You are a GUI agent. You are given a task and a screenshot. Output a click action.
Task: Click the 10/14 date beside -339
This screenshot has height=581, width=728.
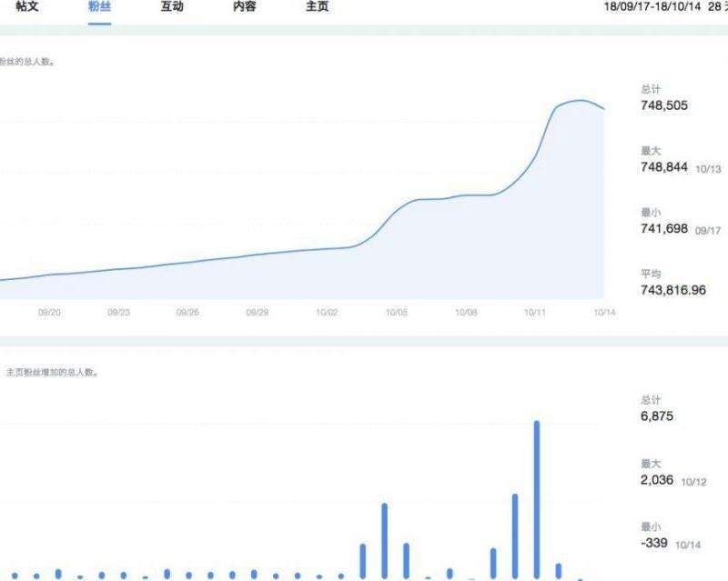(688, 545)
